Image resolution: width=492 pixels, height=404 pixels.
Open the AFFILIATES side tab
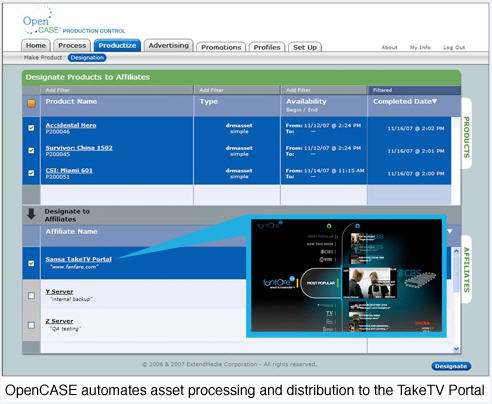(466, 270)
